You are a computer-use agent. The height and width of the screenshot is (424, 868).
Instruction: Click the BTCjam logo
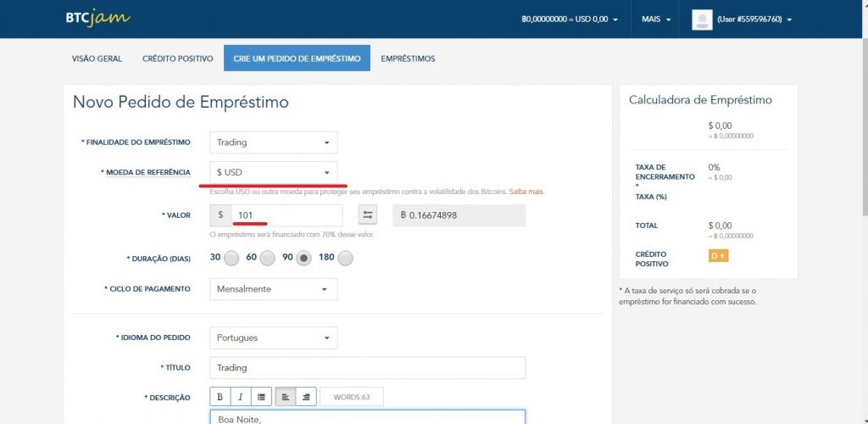tap(97, 18)
